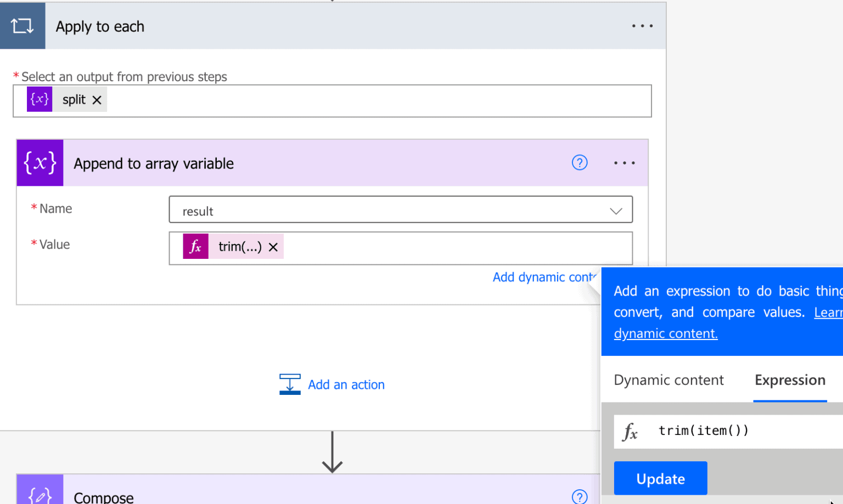
Task: Click the Compose action icon
Action: [40, 493]
